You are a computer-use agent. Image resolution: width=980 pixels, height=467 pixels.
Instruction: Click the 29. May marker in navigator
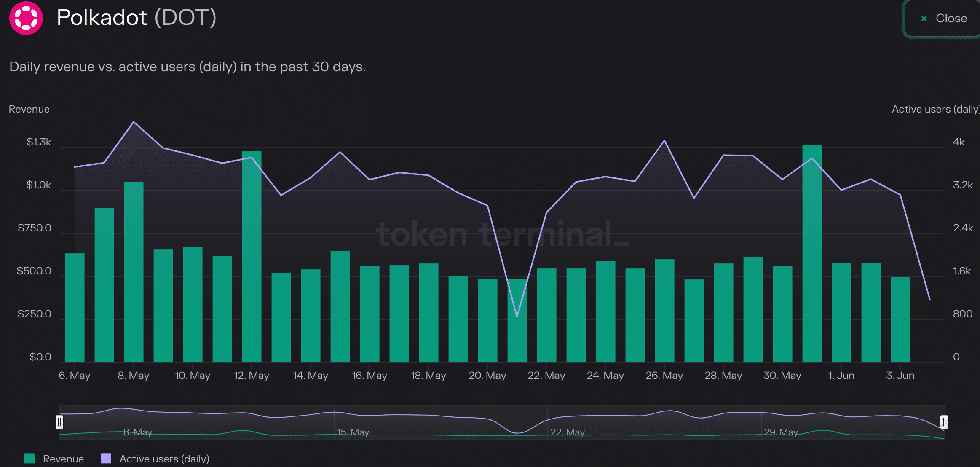click(x=781, y=432)
